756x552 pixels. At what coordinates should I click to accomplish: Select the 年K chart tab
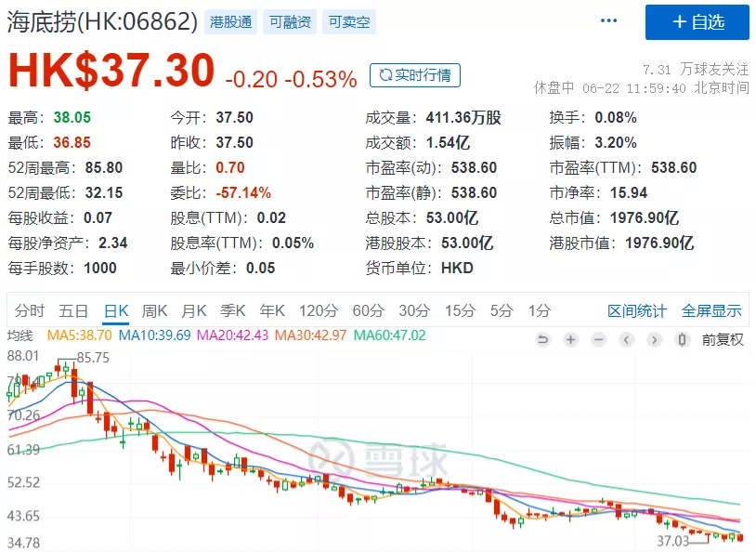(272, 310)
